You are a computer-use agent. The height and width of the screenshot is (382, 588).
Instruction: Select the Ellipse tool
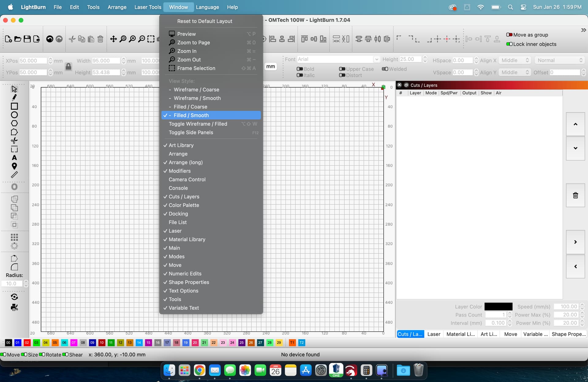tap(14, 115)
